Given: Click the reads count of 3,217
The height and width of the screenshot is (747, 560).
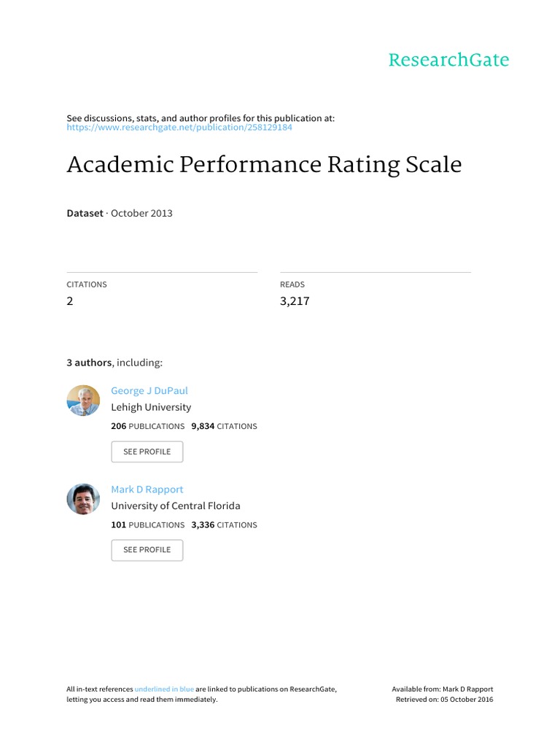Looking at the screenshot, I should point(295,301).
